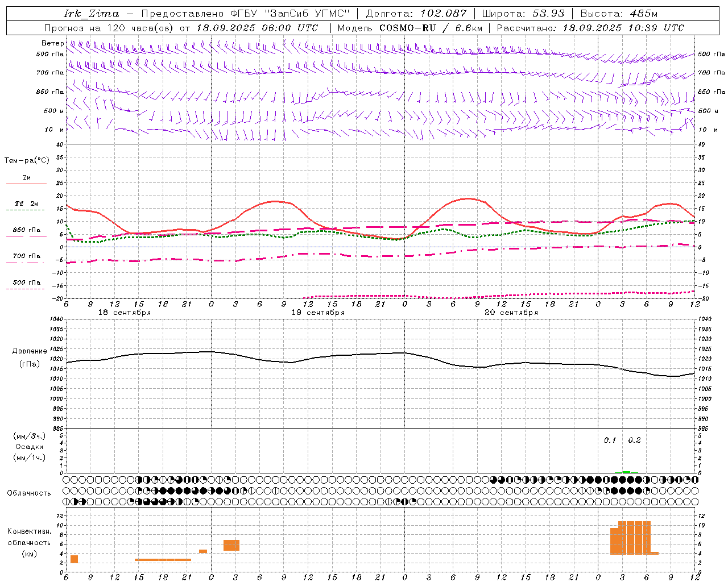This screenshot has height=582, width=728.
Task: Click the 'Ветер' wind panel label
Action: 53,43
